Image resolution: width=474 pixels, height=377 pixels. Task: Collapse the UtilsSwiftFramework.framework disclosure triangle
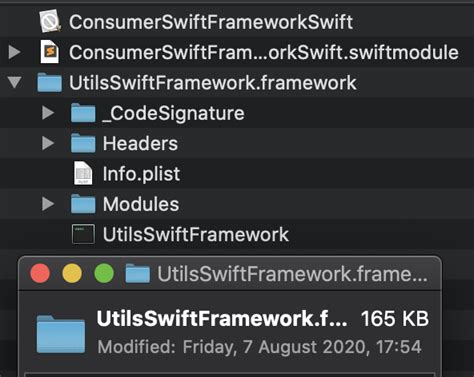tap(15, 82)
